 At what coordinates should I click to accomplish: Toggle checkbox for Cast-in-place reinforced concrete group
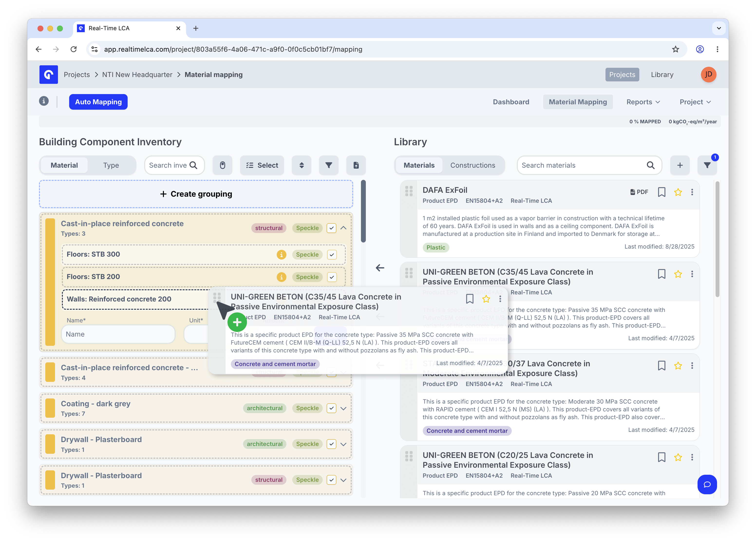tap(331, 228)
